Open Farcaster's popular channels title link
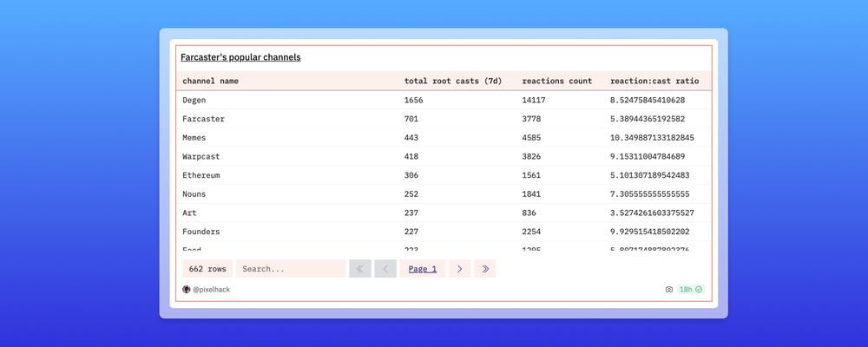Viewport: 868px width, 347px height. (x=240, y=57)
